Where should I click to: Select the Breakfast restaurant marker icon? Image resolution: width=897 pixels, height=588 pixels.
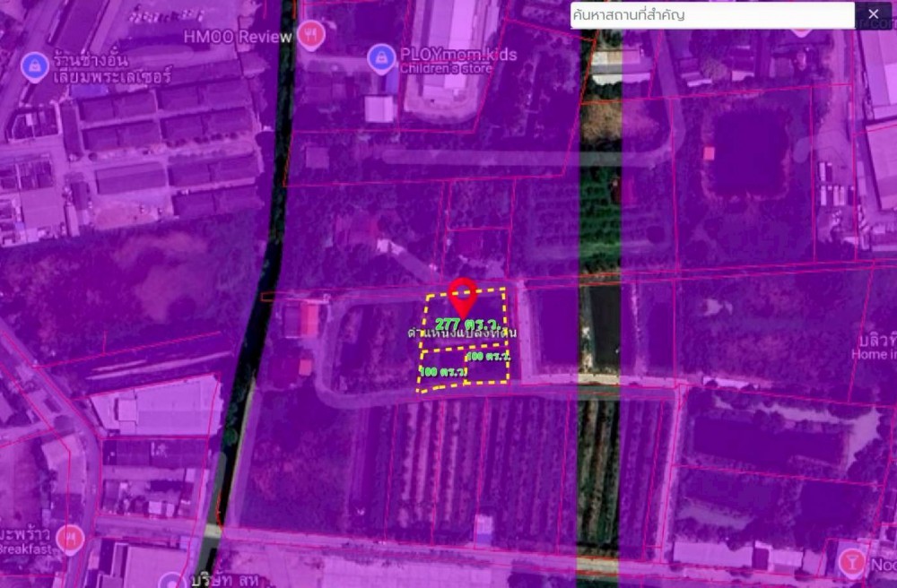tap(69, 538)
